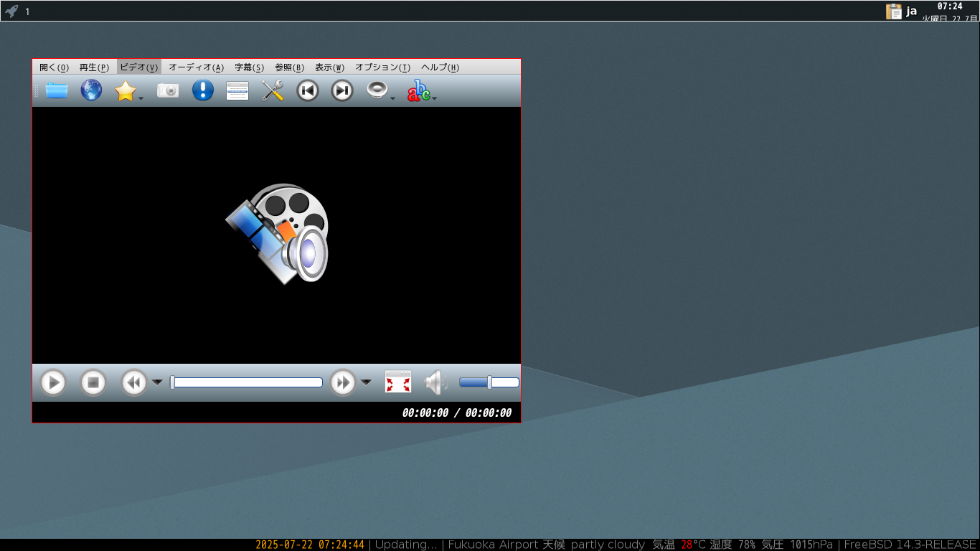
Task: Click the fast forward button
Action: 343,382
